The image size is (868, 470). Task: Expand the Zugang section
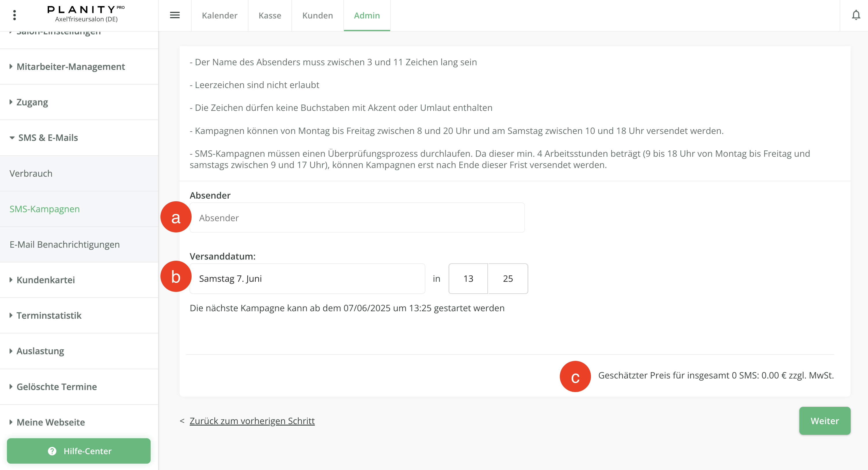pyautogui.click(x=32, y=102)
